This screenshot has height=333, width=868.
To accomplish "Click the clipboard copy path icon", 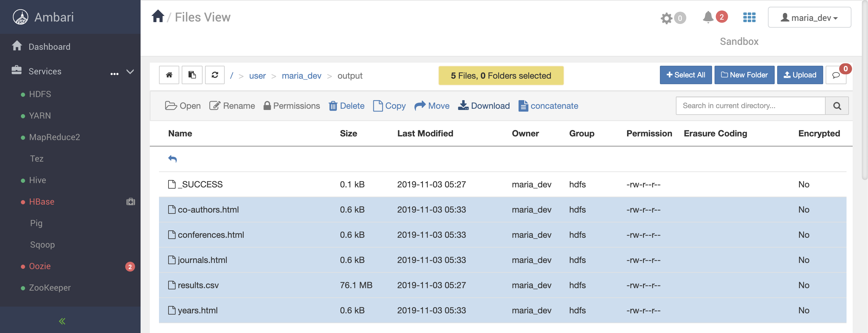I will click(x=192, y=75).
